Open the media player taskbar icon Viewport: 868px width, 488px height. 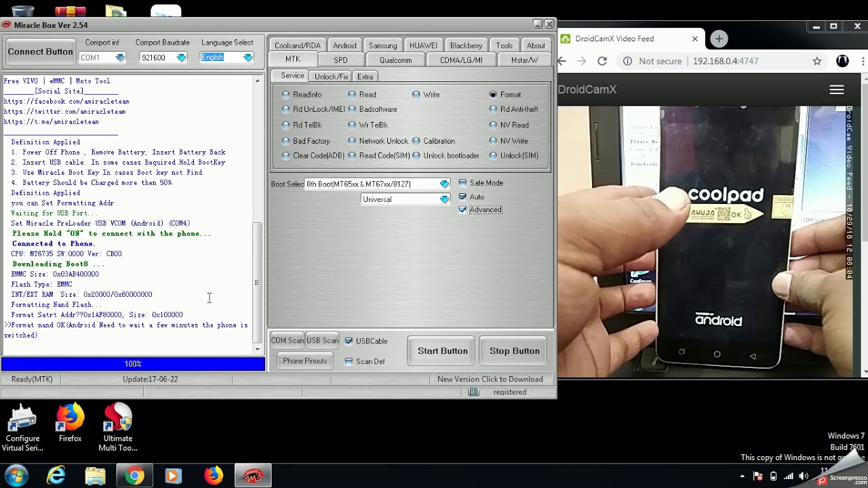174,476
